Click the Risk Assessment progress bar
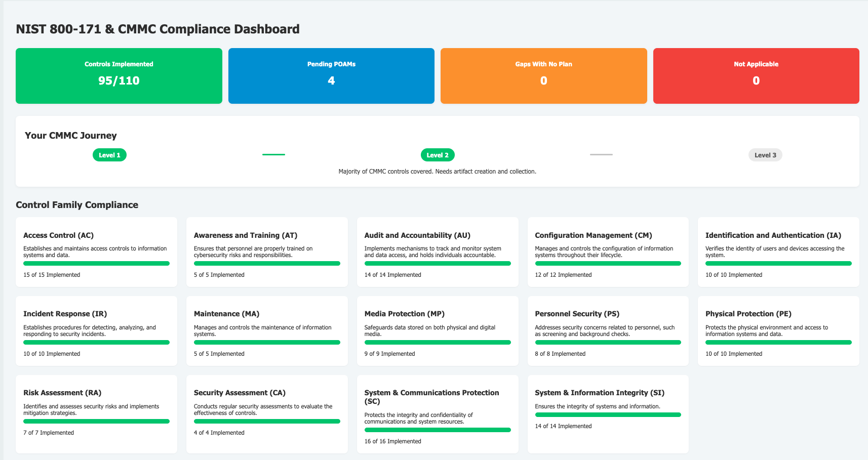Image resolution: width=868 pixels, height=460 pixels. tap(96, 421)
